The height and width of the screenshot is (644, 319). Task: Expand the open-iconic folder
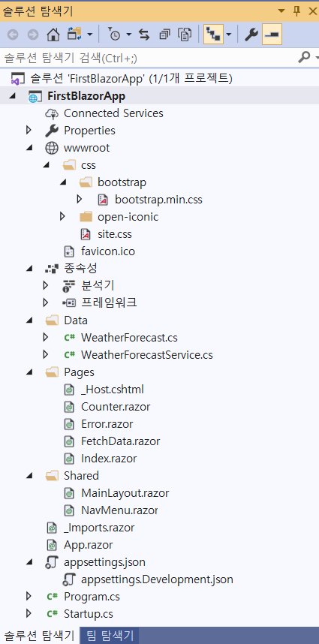pos(62,216)
